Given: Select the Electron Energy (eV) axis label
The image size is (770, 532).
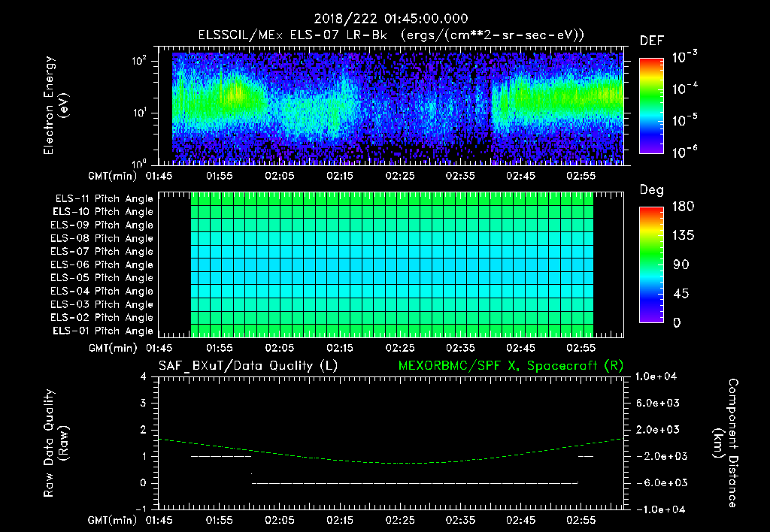Looking at the screenshot, I should point(56,105).
